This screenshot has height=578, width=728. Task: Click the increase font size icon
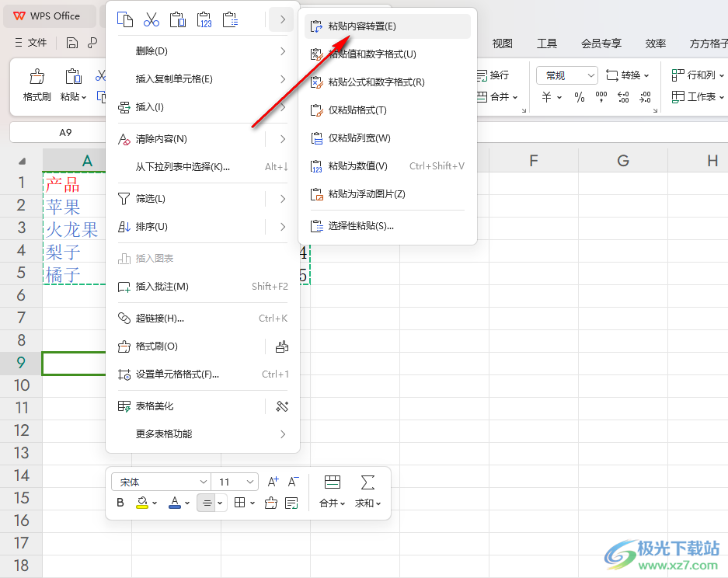point(273,482)
